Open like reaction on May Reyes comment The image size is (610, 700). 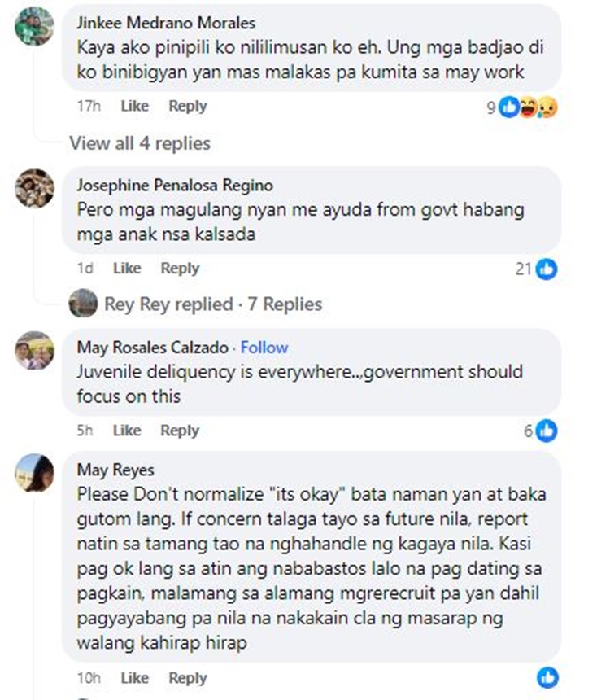pos(547,677)
